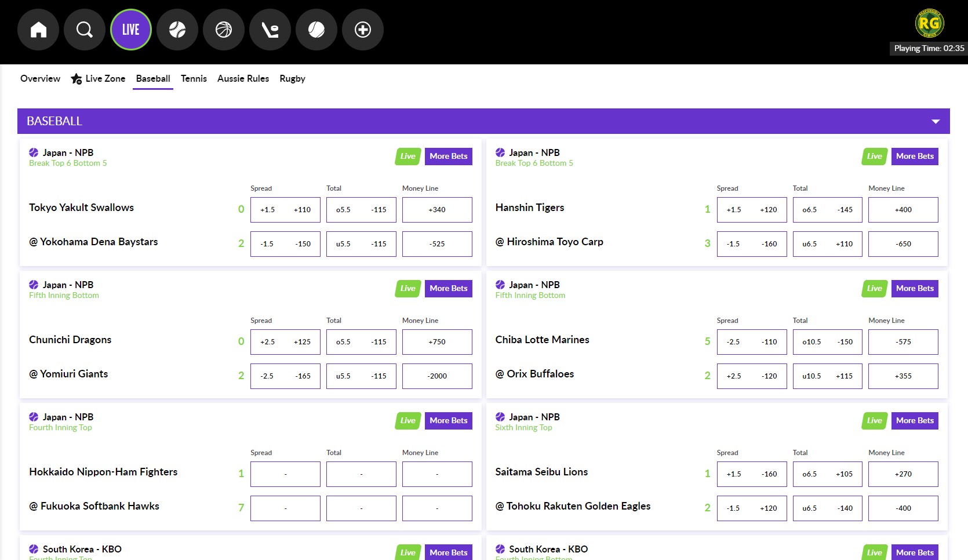Open More Bets for left South Korea KBO game

pyautogui.click(x=449, y=552)
